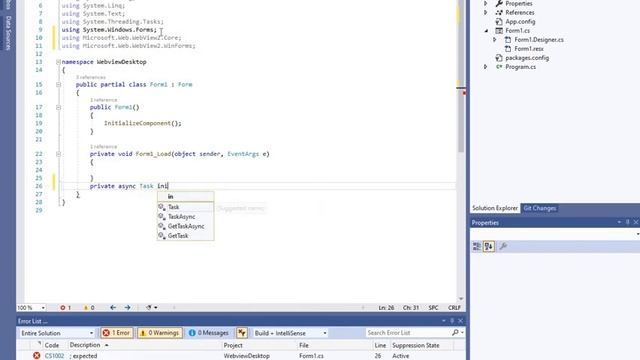Sort Error List by Description column
The width and height of the screenshot is (640, 360).
[85, 345]
